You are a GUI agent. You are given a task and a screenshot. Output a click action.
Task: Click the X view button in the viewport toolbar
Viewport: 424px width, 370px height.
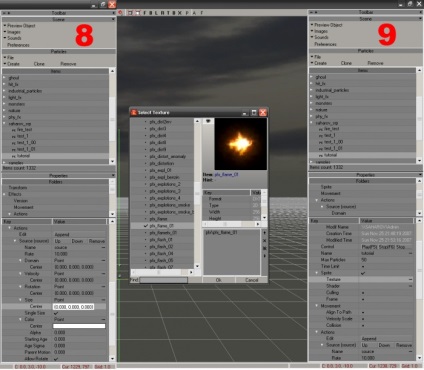pos(180,13)
